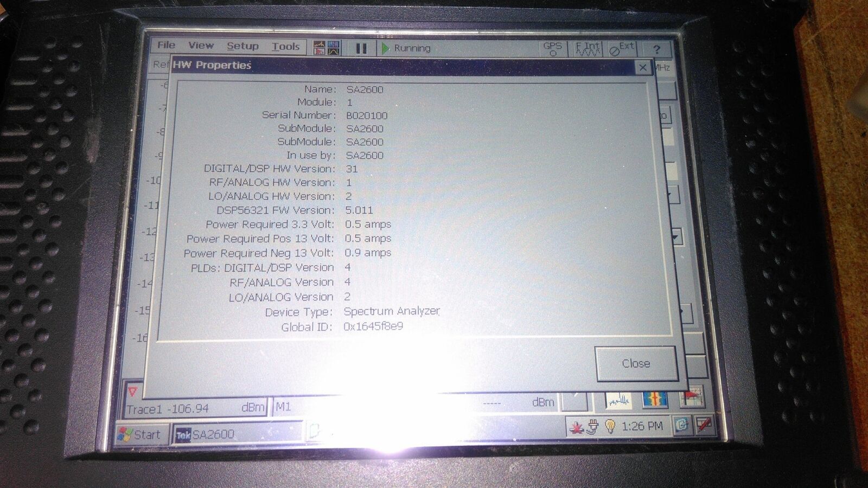This screenshot has width=868, height=488.
Task: Open help with the question mark
Action: 656,50
